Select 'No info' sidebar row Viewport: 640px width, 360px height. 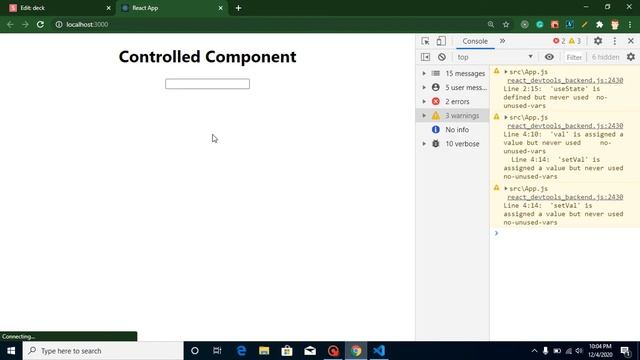[x=453, y=130]
